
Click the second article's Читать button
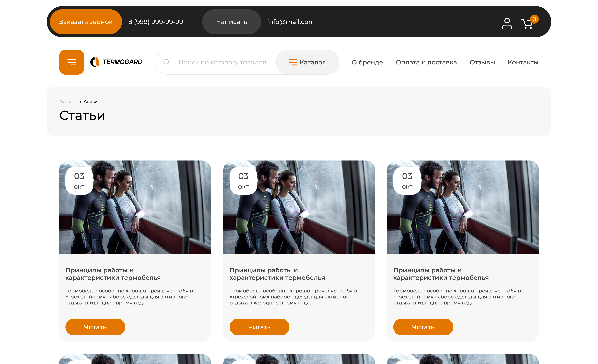[x=259, y=327]
